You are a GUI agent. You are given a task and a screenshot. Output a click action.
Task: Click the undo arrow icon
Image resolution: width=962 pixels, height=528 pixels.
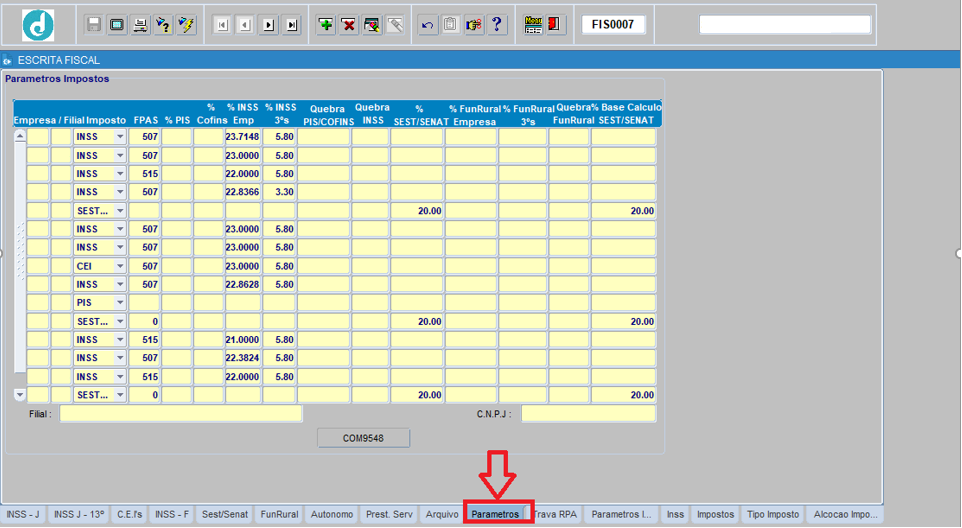(x=427, y=25)
